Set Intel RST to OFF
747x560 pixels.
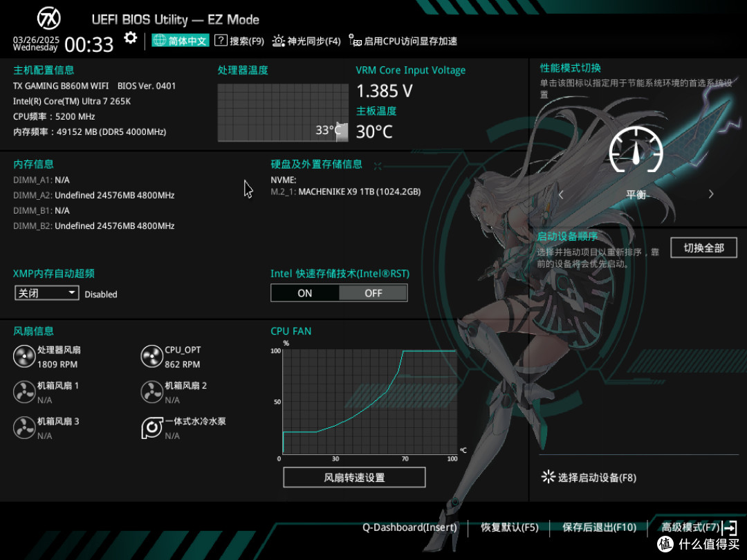pos(373,293)
